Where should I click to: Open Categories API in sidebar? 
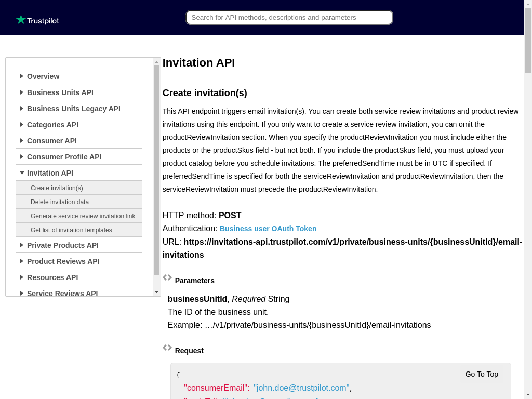[52, 125]
